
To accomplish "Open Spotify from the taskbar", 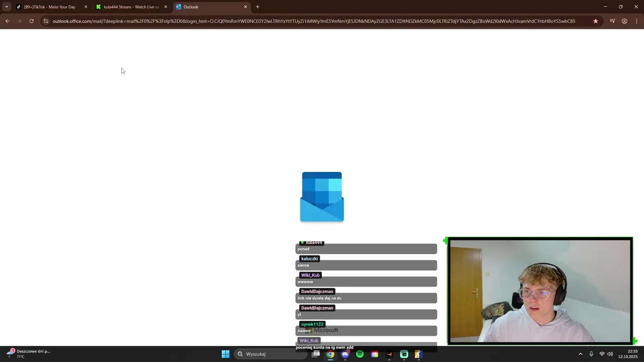I will pyautogui.click(x=360, y=354).
